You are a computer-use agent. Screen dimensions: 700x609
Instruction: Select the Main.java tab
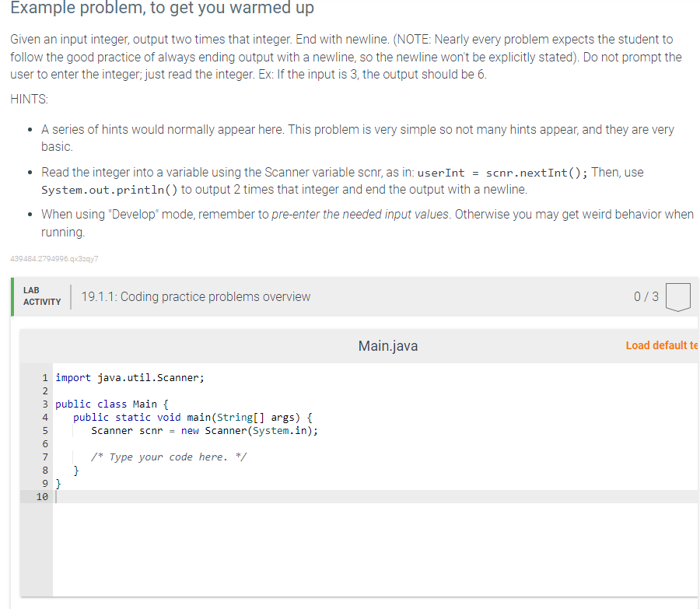click(x=387, y=345)
